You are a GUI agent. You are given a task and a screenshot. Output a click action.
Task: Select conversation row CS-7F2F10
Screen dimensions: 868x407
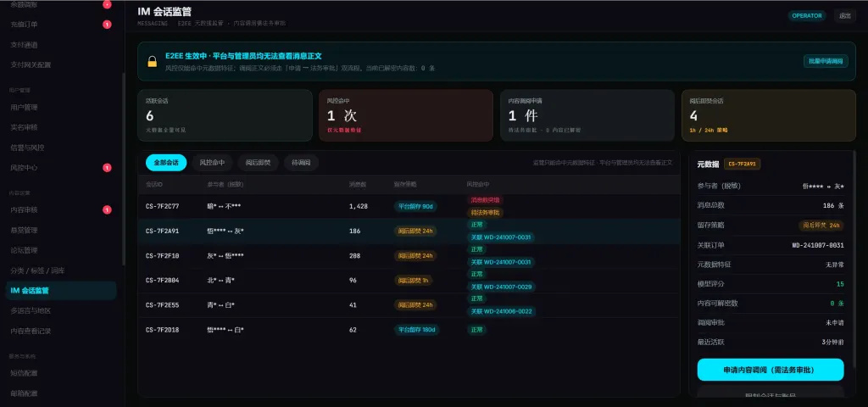click(409, 256)
